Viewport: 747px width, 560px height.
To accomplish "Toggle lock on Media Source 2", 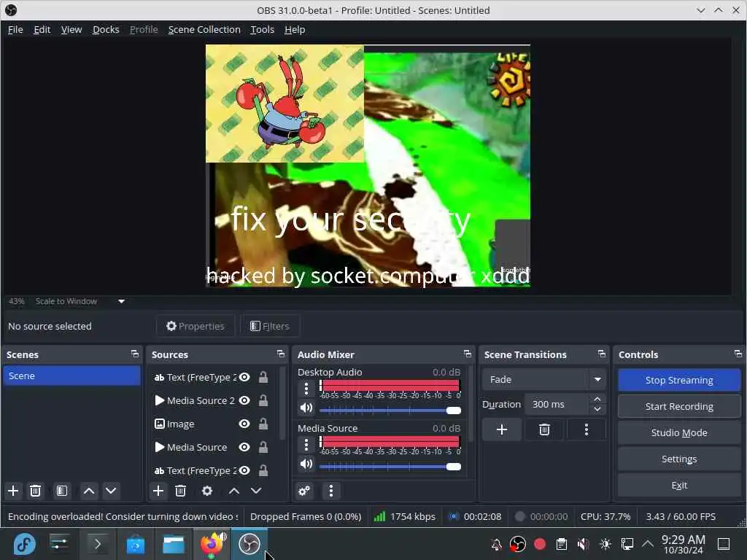I will [x=263, y=400].
